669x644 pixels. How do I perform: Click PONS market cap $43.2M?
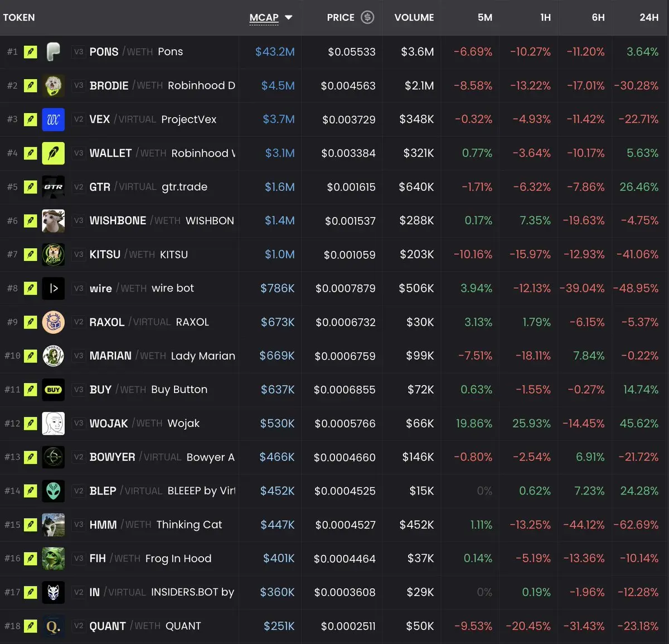[x=275, y=52]
